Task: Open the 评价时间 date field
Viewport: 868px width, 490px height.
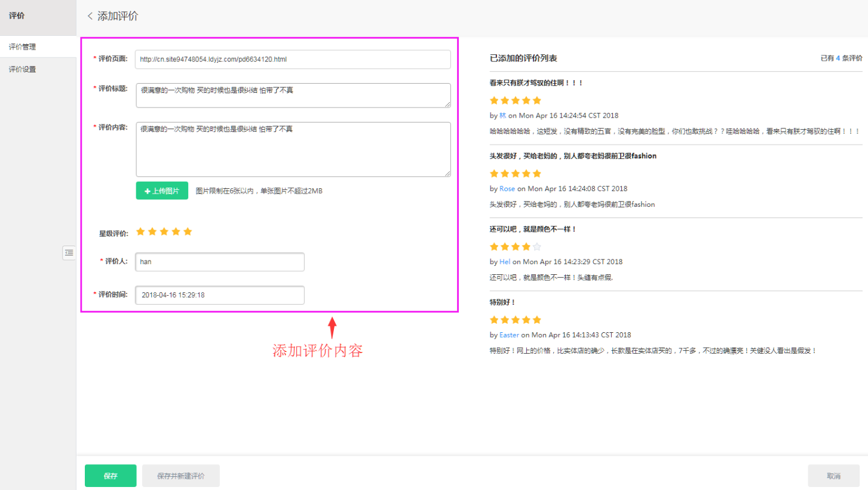Action: (220, 295)
